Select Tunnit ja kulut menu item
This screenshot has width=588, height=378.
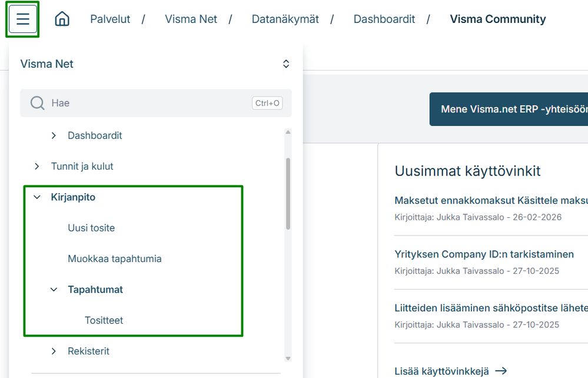pyautogui.click(x=82, y=166)
